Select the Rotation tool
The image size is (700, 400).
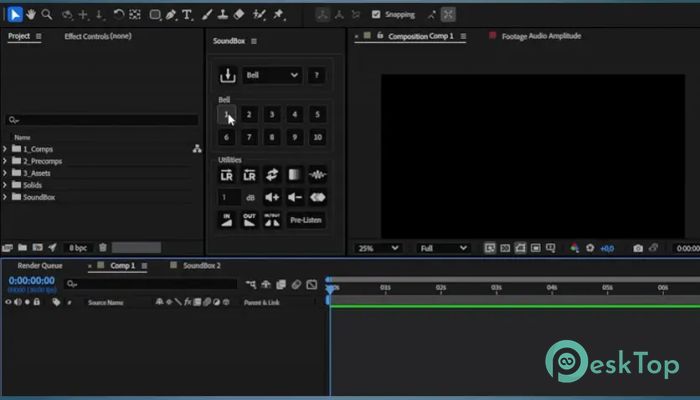(118, 15)
